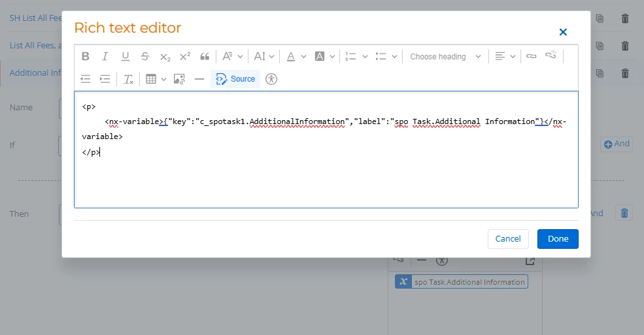The height and width of the screenshot is (335, 644).
Task: Click the unlink icon
Action: coord(551,56)
